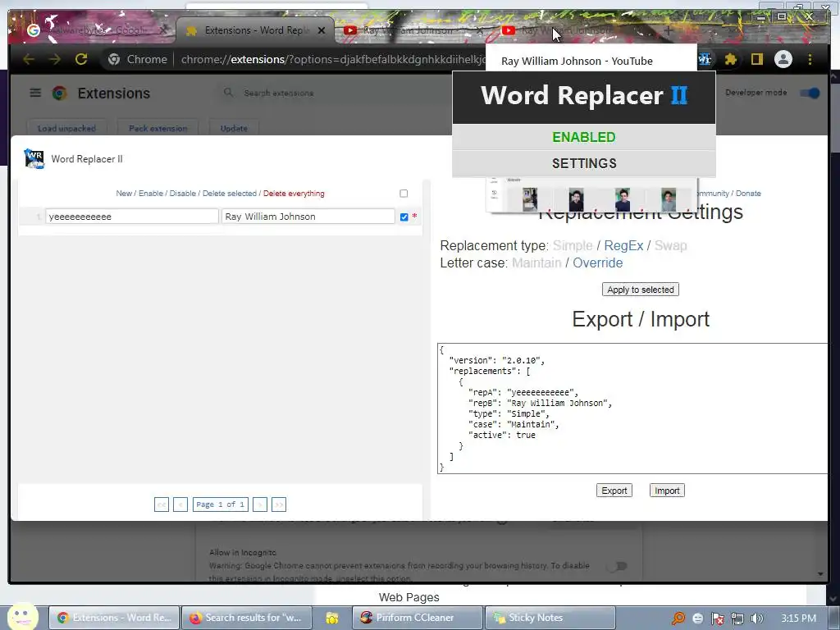Click the Ray William Johnson replacement field
Viewport: 840px width, 630px height.
308,217
